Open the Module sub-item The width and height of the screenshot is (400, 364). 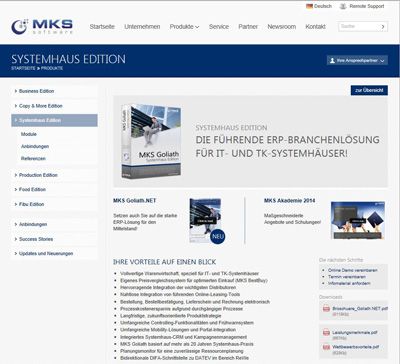tap(29, 134)
